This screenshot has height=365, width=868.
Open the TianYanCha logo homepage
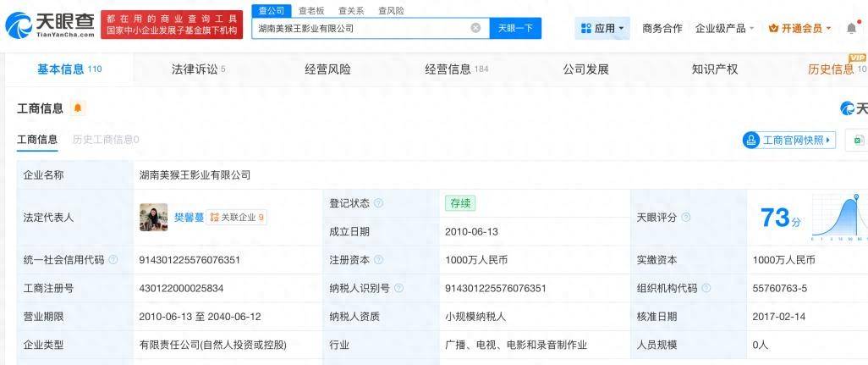pyautogui.click(x=50, y=25)
